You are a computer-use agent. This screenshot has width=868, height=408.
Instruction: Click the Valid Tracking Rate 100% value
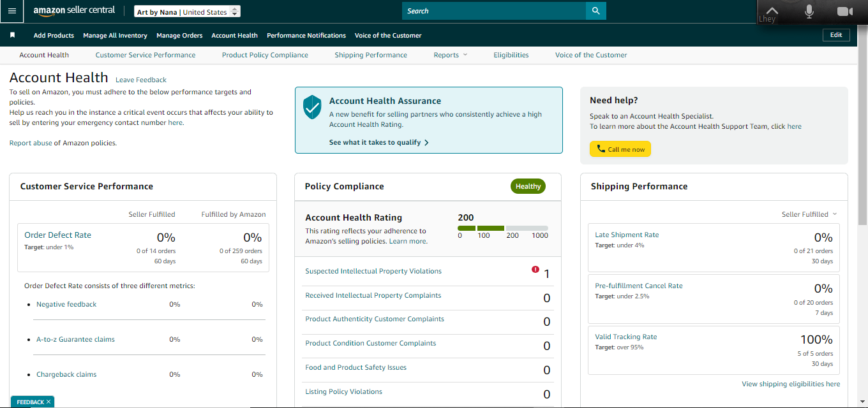pos(816,340)
